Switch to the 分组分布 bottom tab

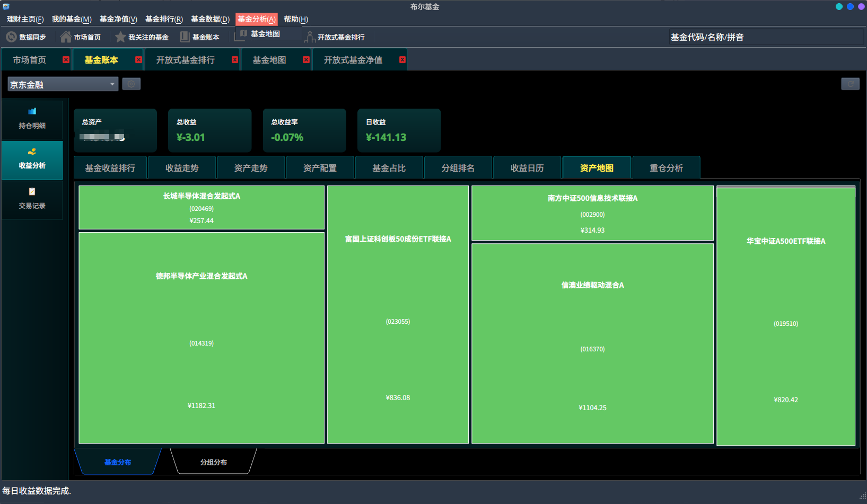tap(214, 462)
